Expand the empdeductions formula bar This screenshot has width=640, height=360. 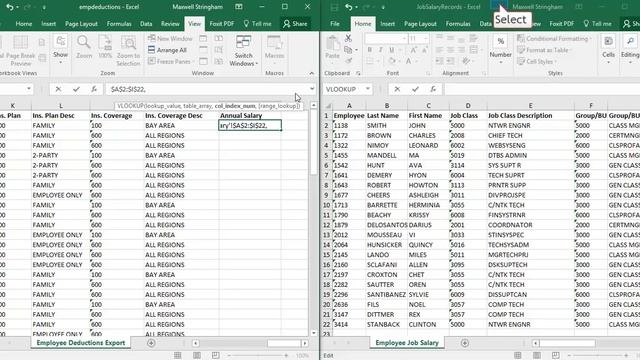(312, 89)
